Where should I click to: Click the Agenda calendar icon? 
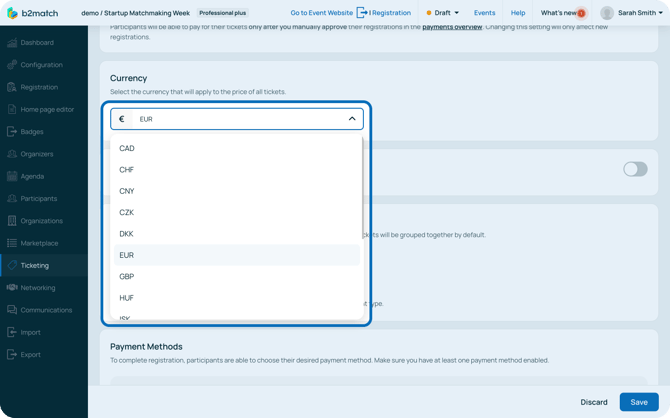coord(12,176)
